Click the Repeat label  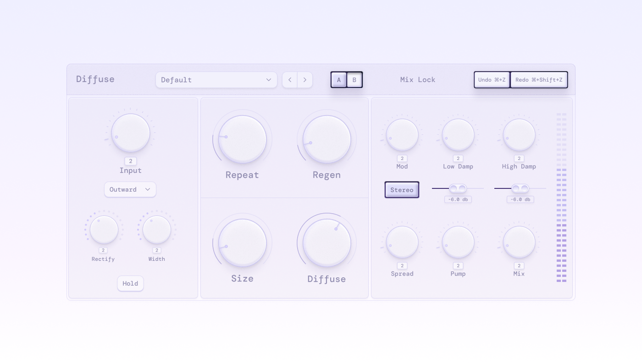click(243, 175)
